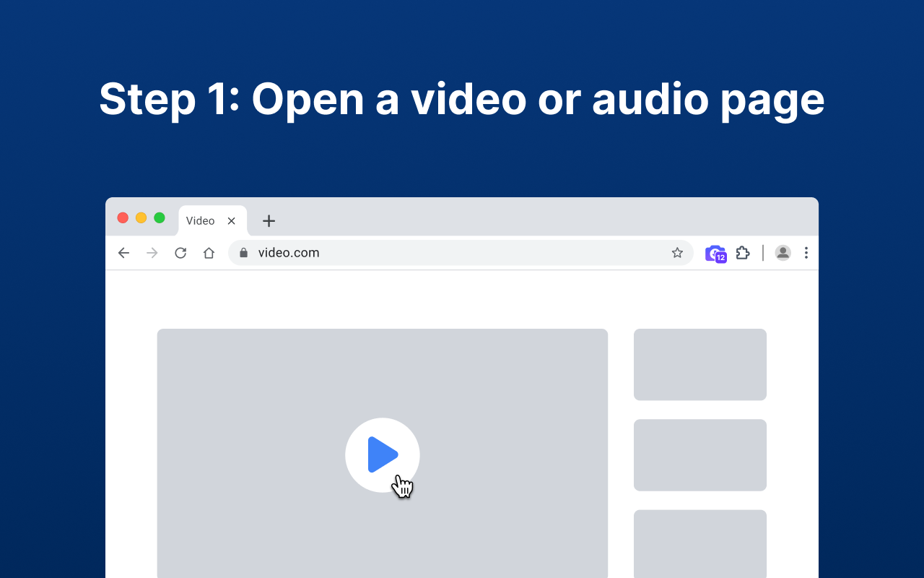Reload the video.com page

coord(180,253)
